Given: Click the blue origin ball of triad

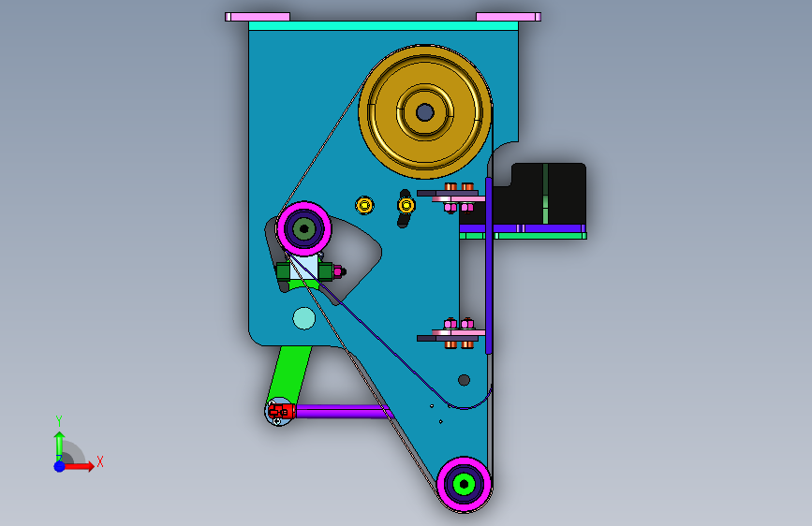Looking at the screenshot, I should [60, 466].
